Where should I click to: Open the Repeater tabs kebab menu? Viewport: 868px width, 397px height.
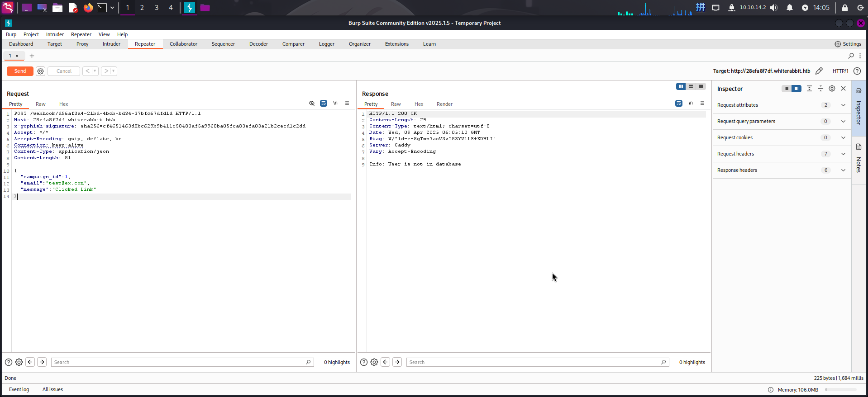click(x=860, y=56)
